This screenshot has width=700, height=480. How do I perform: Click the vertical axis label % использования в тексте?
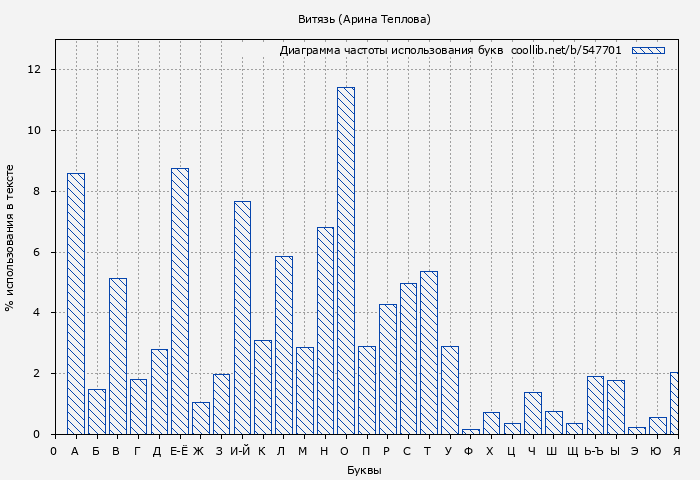pyautogui.click(x=10, y=237)
